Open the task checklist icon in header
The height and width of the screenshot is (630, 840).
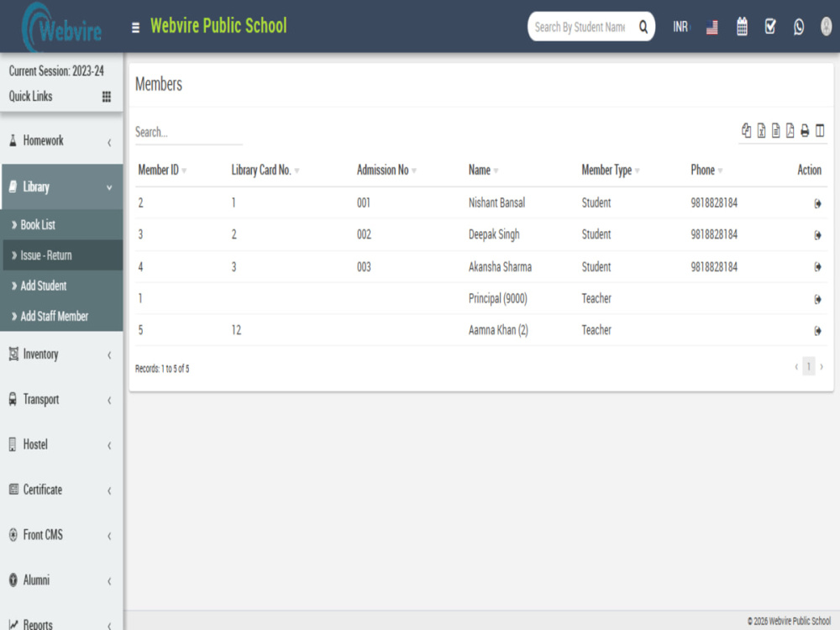(x=770, y=26)
